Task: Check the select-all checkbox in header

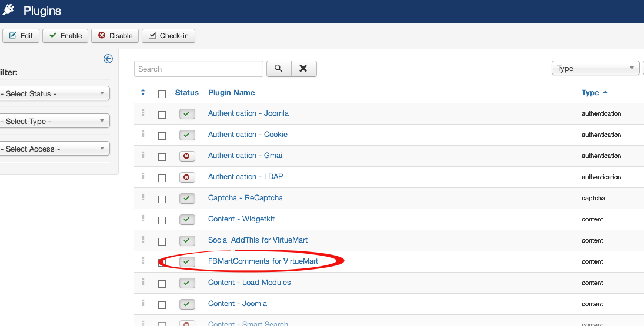Action: point(162,94)
